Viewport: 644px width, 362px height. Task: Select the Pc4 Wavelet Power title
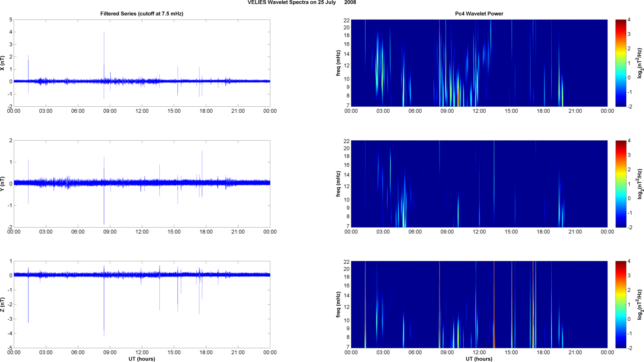click(479, 14)
